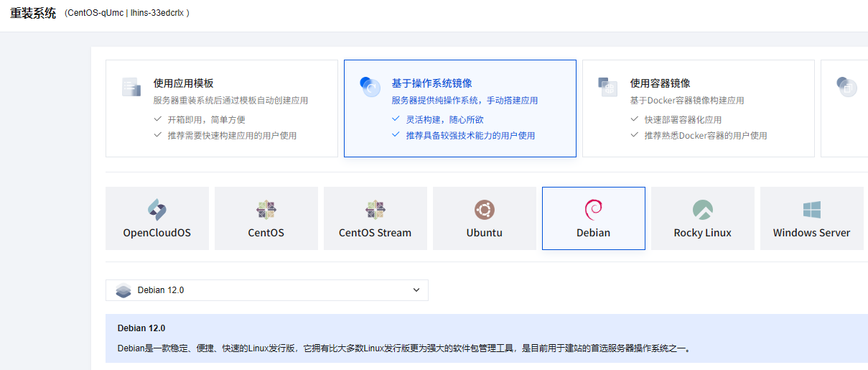Image resolution: width=868 pixels, height=370 pixels.
Task: Click the application template card icon
Action: [x=131, y=87]
